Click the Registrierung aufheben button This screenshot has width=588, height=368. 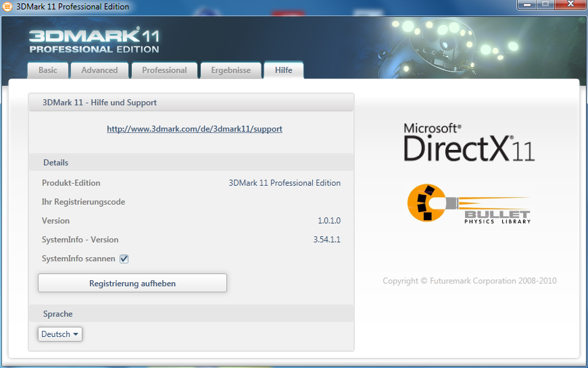tap(132, 283)
